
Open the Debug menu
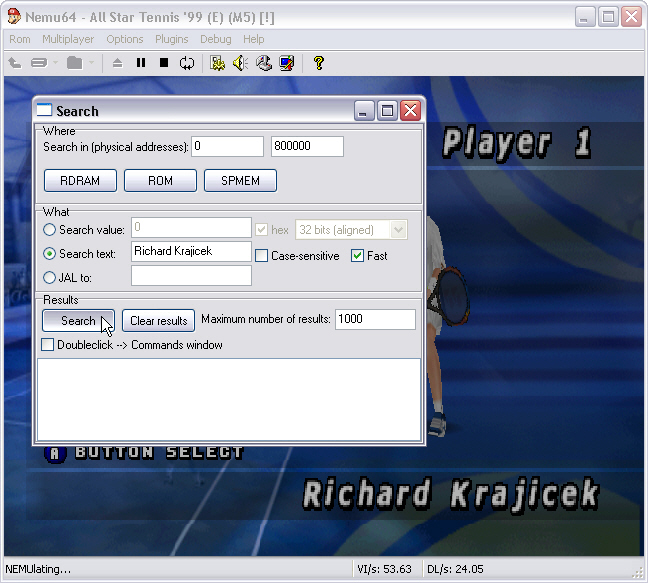(x=216, y=39)
